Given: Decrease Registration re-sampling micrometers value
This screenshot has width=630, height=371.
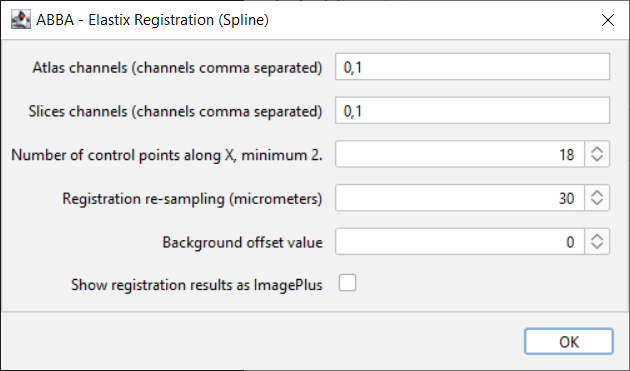Looking at the screenshot, I should (597, 203).
